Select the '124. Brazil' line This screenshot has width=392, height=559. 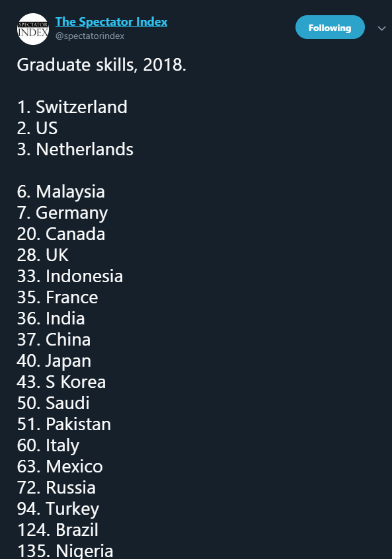point(58,530)
